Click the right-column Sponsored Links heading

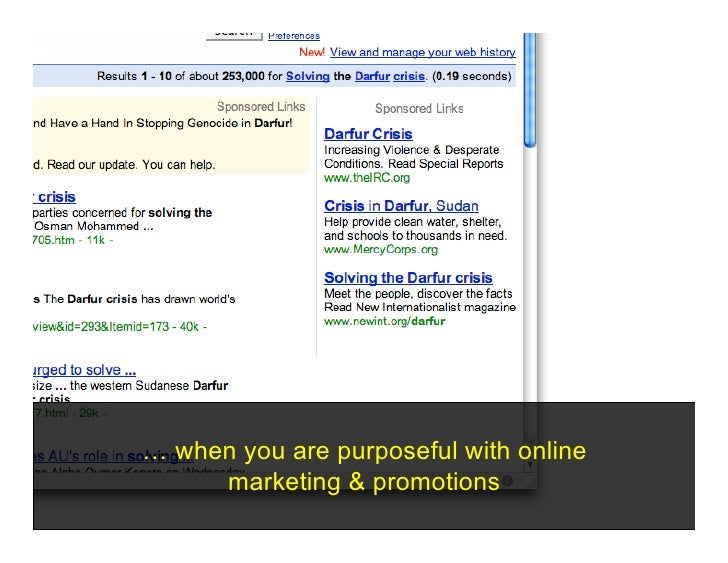[x=419, y=109]
